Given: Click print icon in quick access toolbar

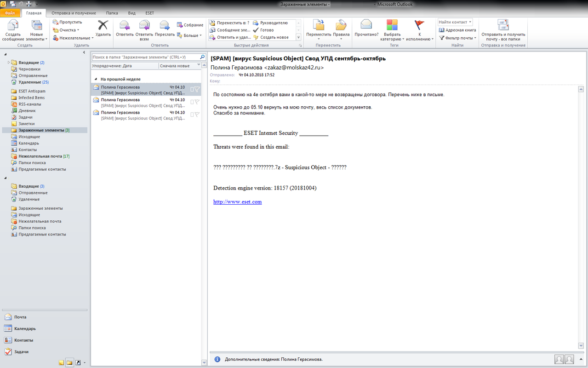Looking at the screenshot, I should pos(29,4).
